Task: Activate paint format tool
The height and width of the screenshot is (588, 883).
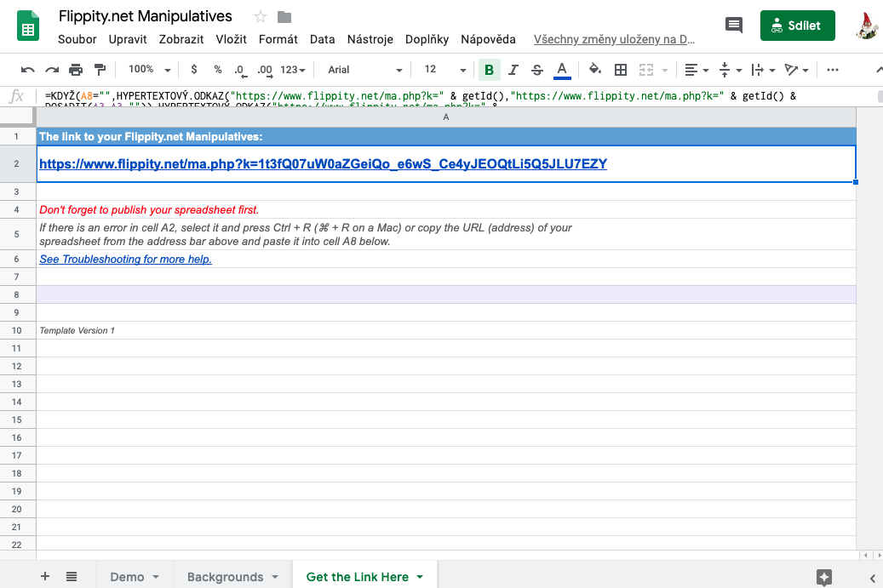Action: click(x=100, y=70)
